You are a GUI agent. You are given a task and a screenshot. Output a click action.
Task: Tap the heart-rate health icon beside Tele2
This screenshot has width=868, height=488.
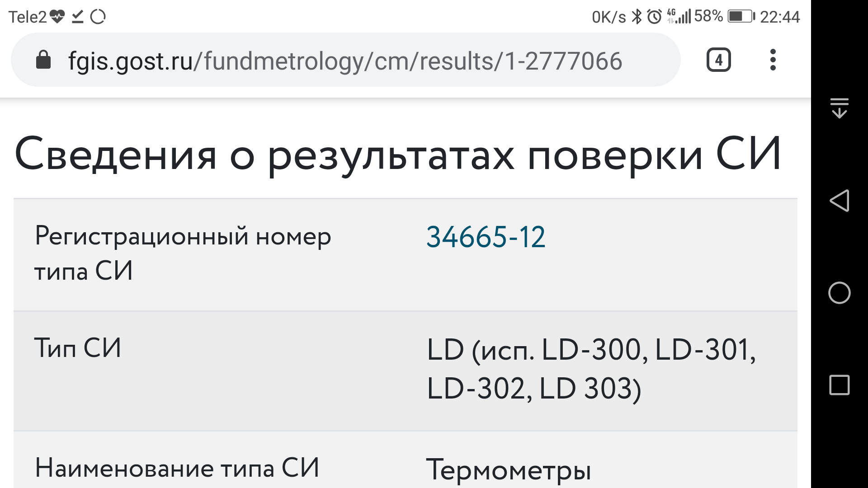pos(57,17)
